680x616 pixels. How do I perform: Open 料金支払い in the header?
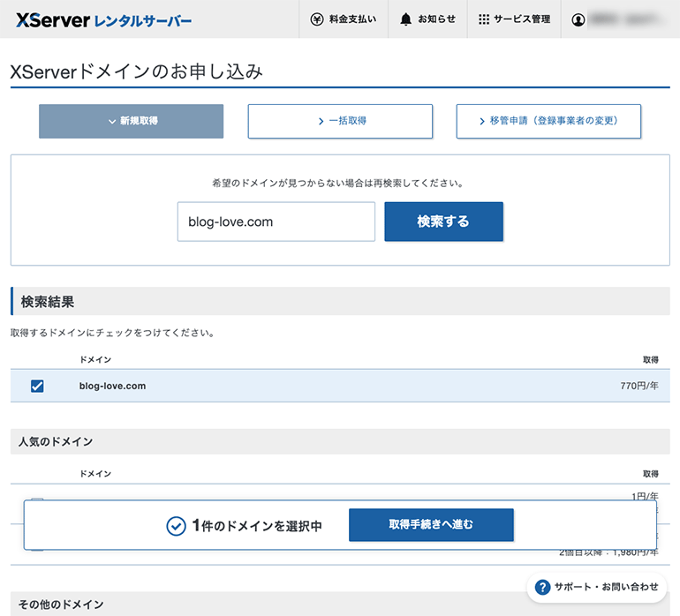click(343, 19)
